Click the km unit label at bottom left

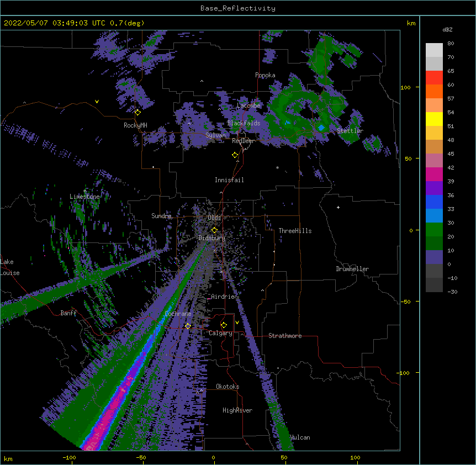8,459
